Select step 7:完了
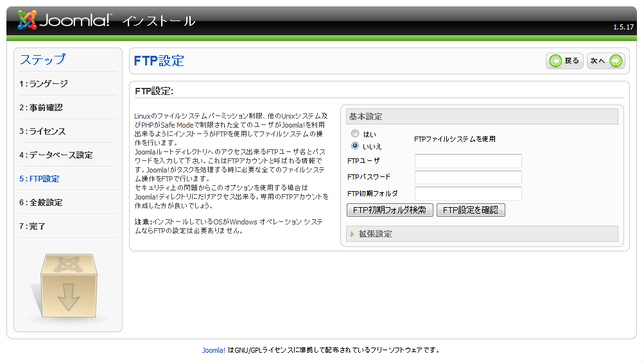644x363 pixels. pyautogui.click(x=33, y=226)
